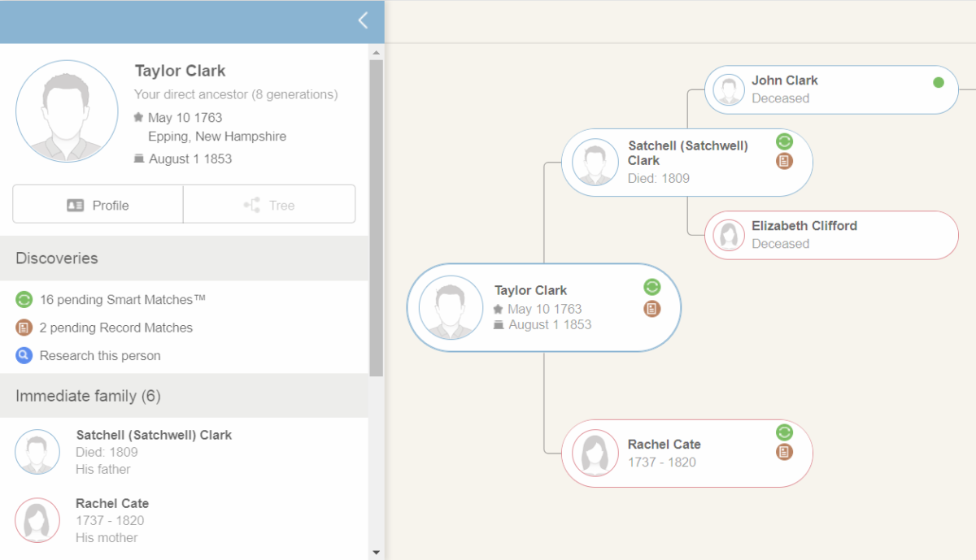976x560 pixels.
Task: Click the green Smart Matches icon in Discoveries
Action: point(23,299)
